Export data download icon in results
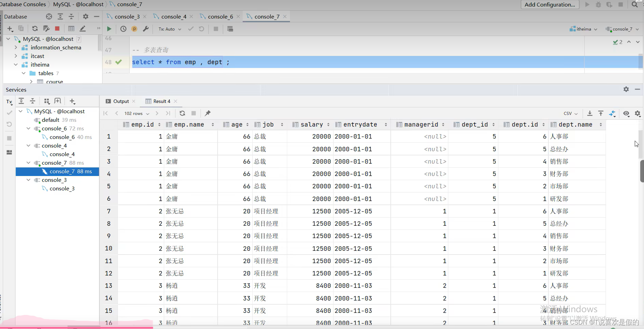This screenshot has width=644, height=329. pyautogui.click(x=590, y=113)
